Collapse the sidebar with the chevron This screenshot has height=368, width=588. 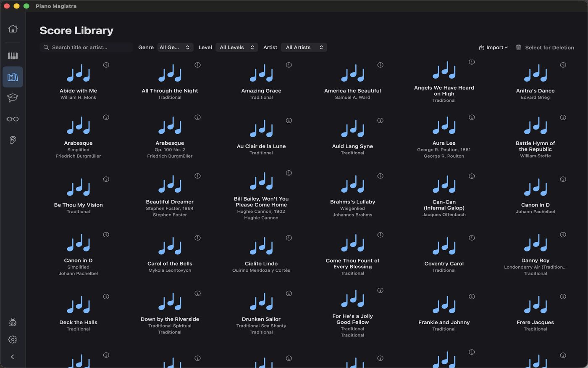(13, 357)
